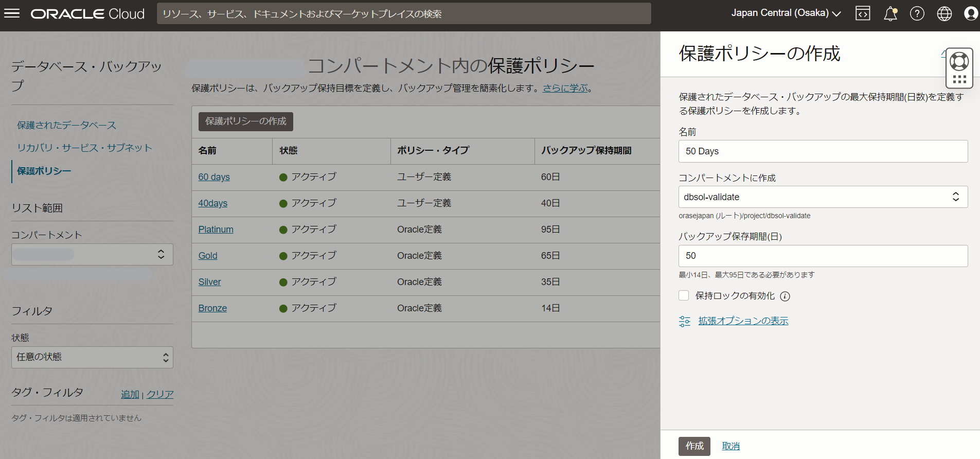Click the 作成 button
The height and width of the screenshot is (459, 980).
(694, 446)
